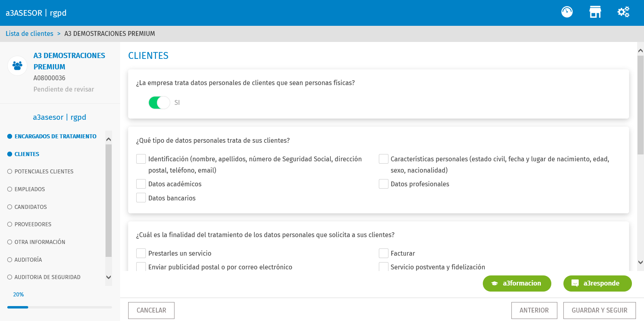Click the A3 DEMOSTRACIONES PREMIUM client name
Image resolution: width=644 pixels, height=321 pixels.
point(69,61)
